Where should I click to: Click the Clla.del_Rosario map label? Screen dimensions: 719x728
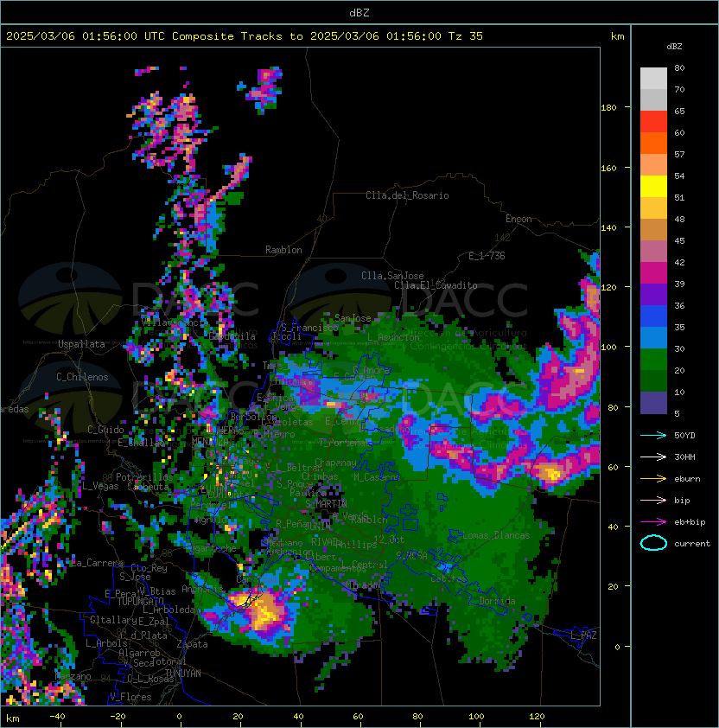[x=407, y=195]
